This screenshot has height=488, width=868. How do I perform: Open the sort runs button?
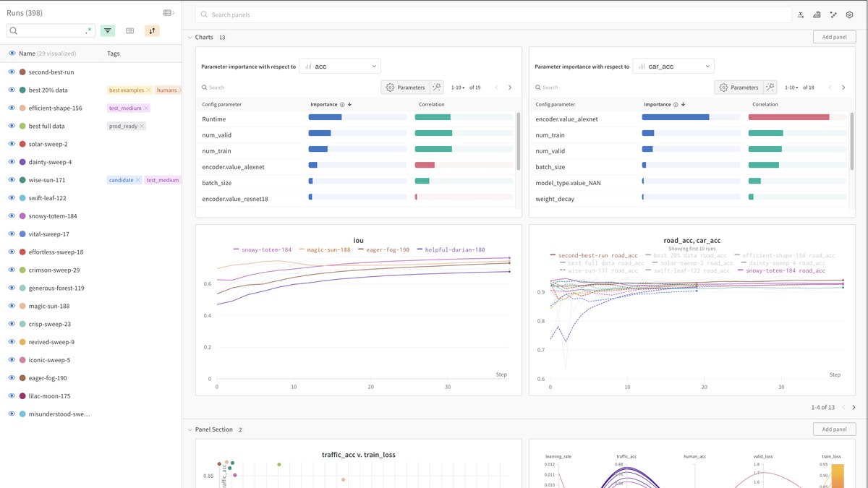(152, 31)
